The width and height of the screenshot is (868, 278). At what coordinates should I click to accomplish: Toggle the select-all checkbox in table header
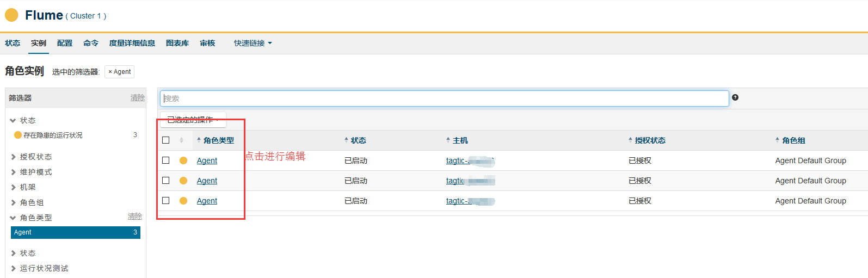pyautogui.click(x=166, y=140)
